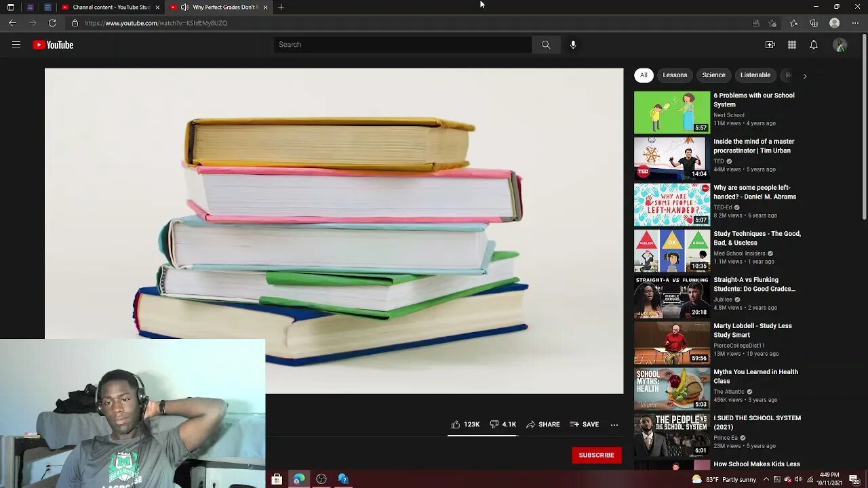Go to YouTube home via logo
The width and height of the screenshot is (868, 488).
click(x=53, y=45)
